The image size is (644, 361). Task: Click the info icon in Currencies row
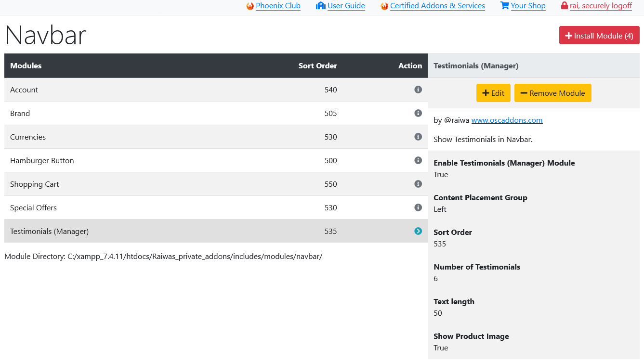coord(418,137)
